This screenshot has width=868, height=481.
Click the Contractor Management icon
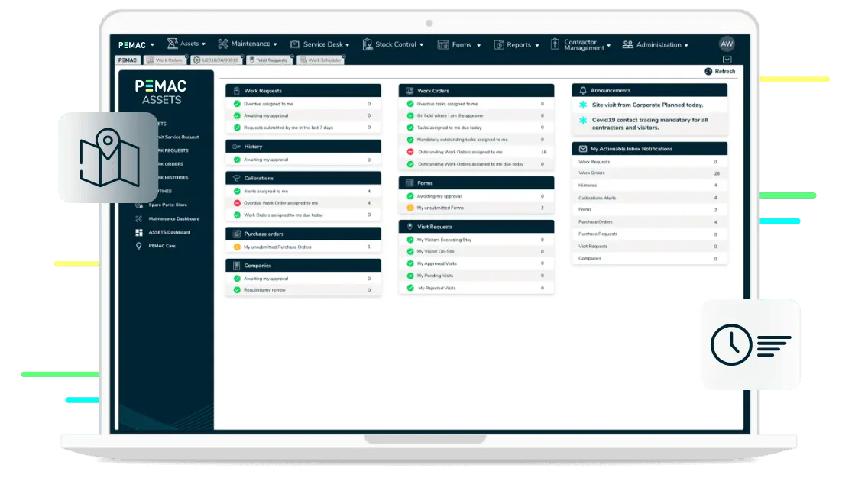point(555,44)
